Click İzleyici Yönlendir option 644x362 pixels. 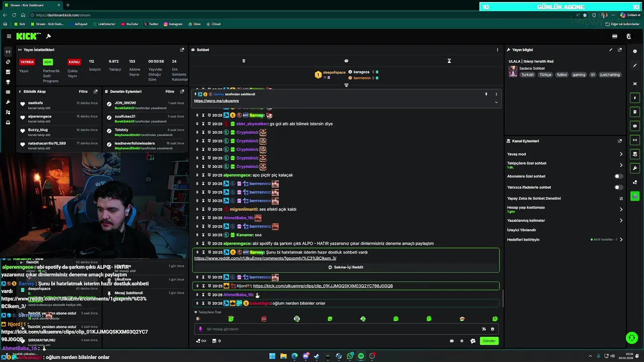point(522,230)
